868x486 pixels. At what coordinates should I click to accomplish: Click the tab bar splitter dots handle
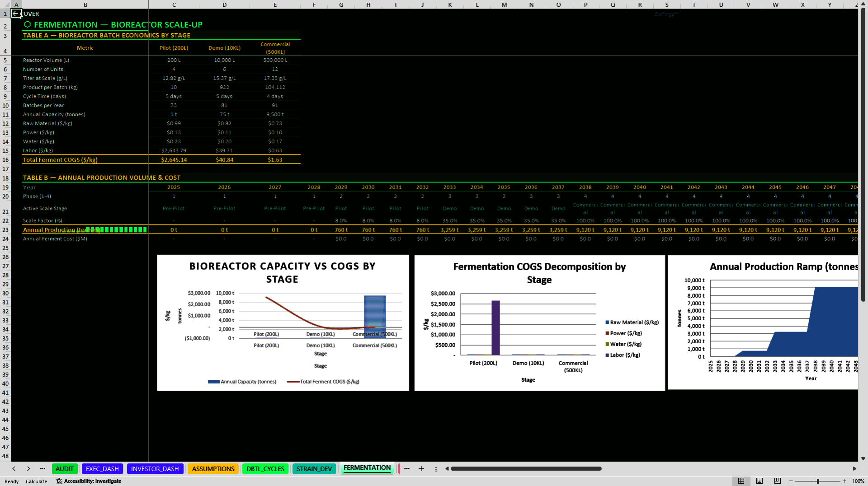436,469
